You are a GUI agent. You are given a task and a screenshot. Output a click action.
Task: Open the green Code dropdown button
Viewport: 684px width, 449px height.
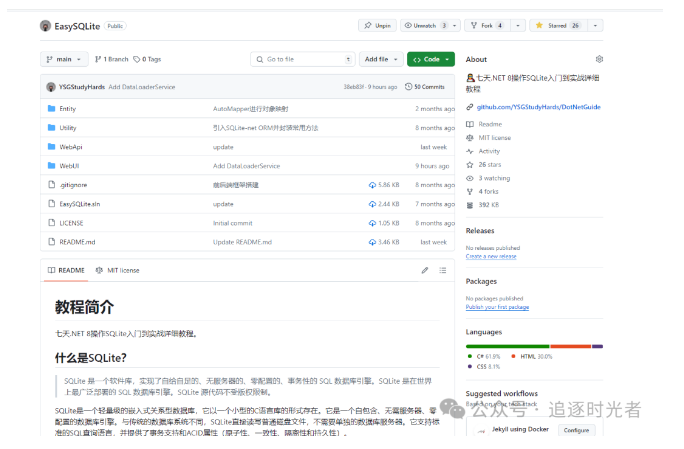coord(431,59)
